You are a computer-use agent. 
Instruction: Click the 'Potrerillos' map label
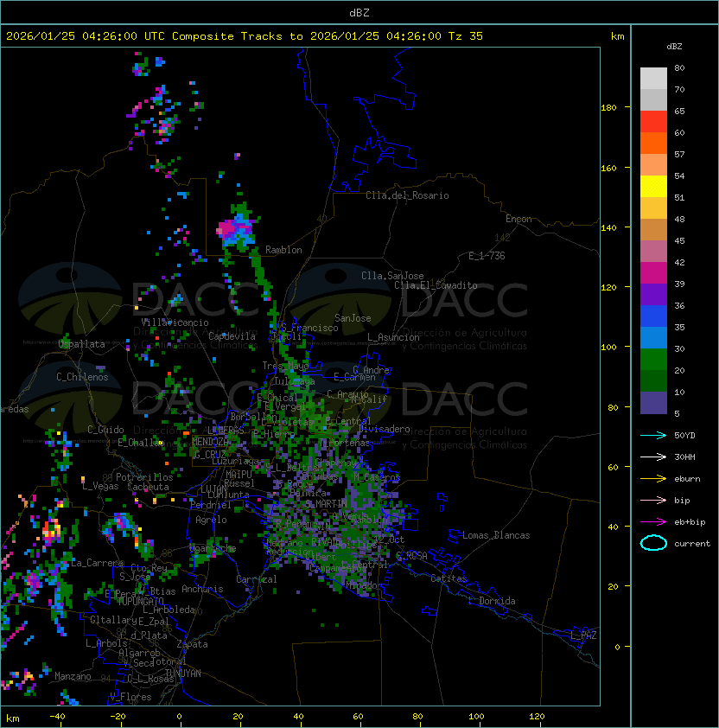pos(144,477)
